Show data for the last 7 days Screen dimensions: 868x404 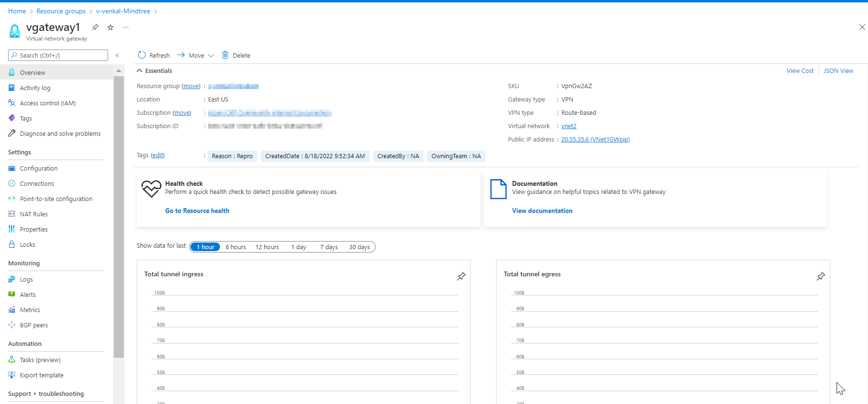point(329,247)
